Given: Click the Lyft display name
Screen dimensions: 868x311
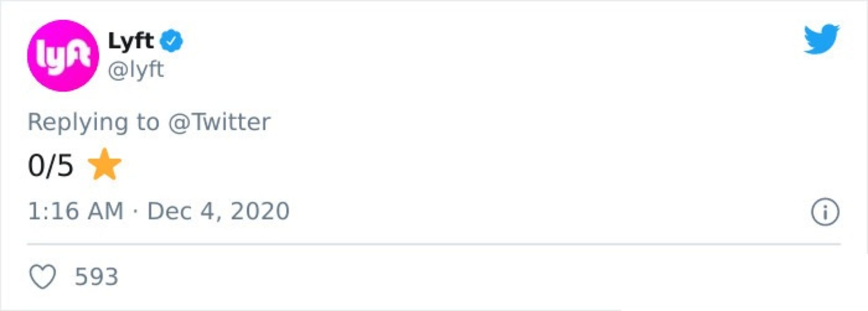Looking at the screenshot, I should coord(131,41).
